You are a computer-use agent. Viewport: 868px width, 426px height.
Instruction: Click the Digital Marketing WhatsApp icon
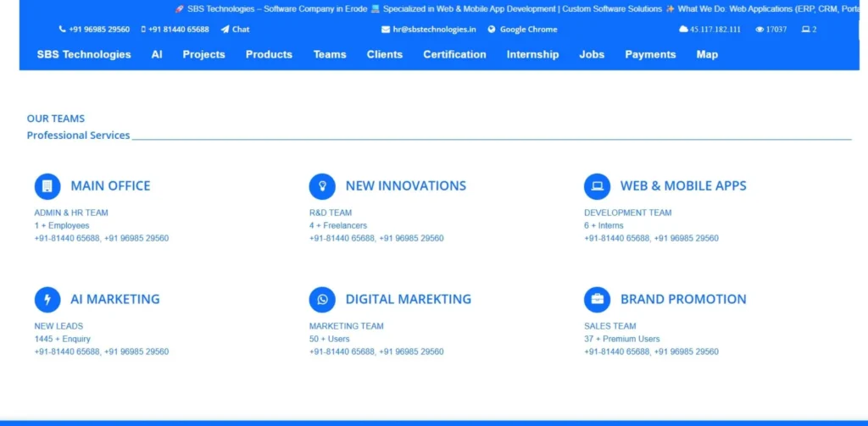322,300
